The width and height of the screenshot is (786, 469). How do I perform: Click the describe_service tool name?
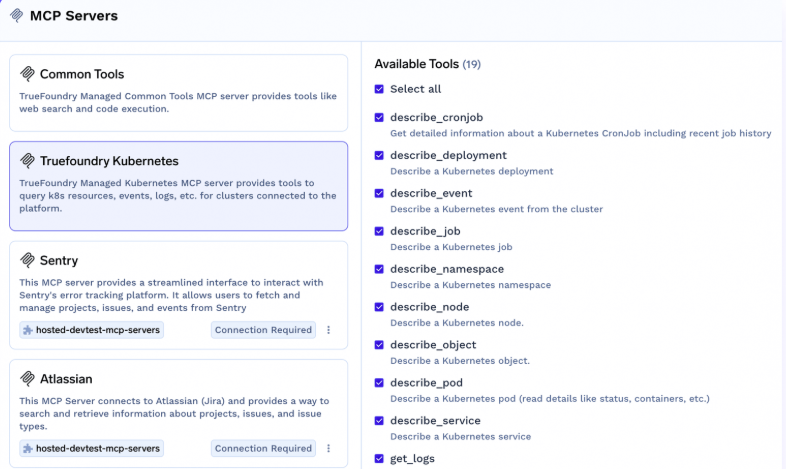[x=435, y=421]
